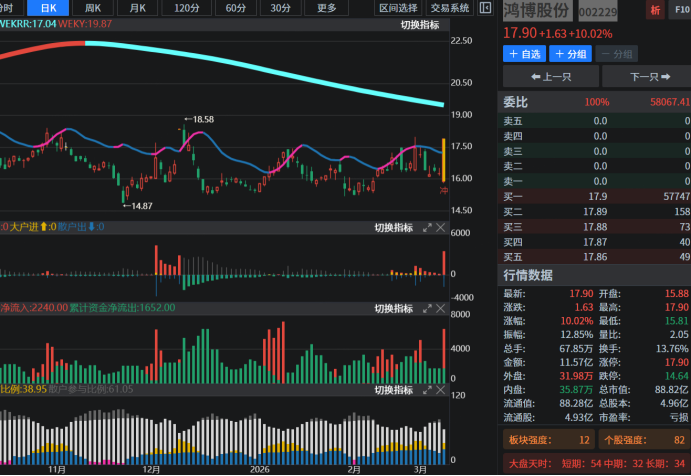Select the 60分 minute chart period
The image size is (691, 476).
[x=235, y=8]
